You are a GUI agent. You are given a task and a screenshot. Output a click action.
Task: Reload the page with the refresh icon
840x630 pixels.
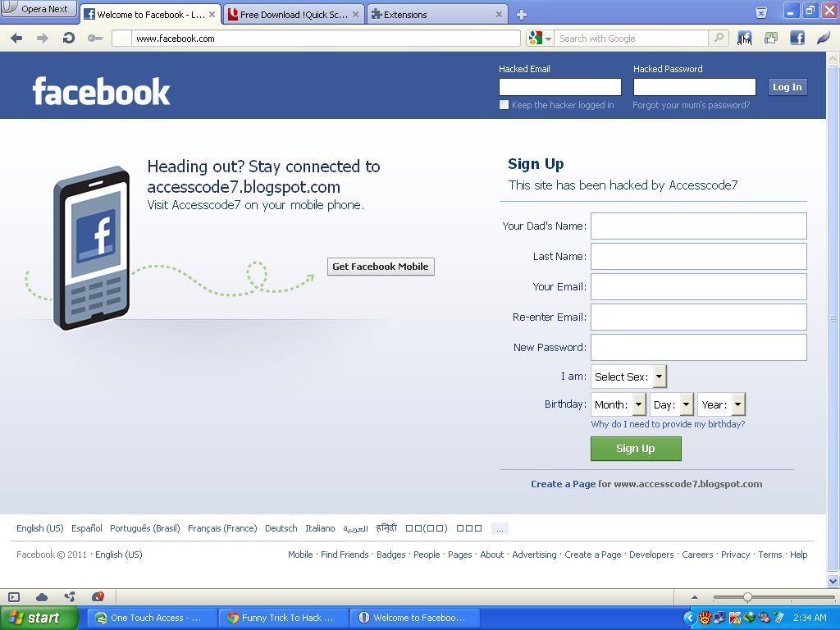69,38
